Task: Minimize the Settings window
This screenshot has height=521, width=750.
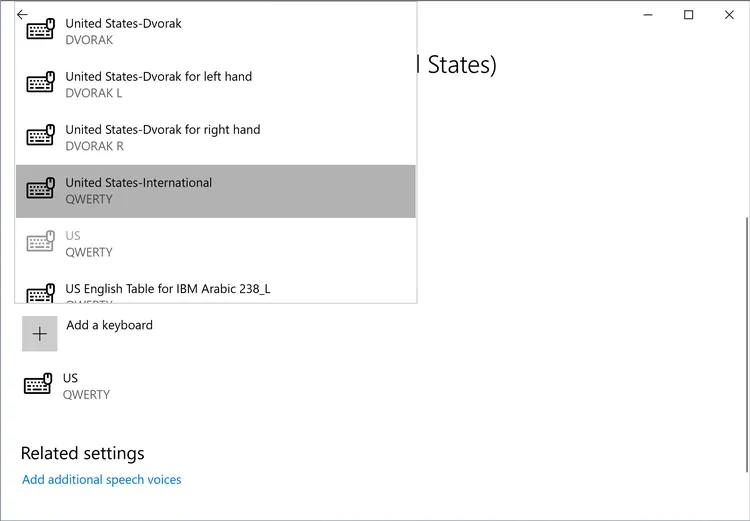Action: point(647,15)
